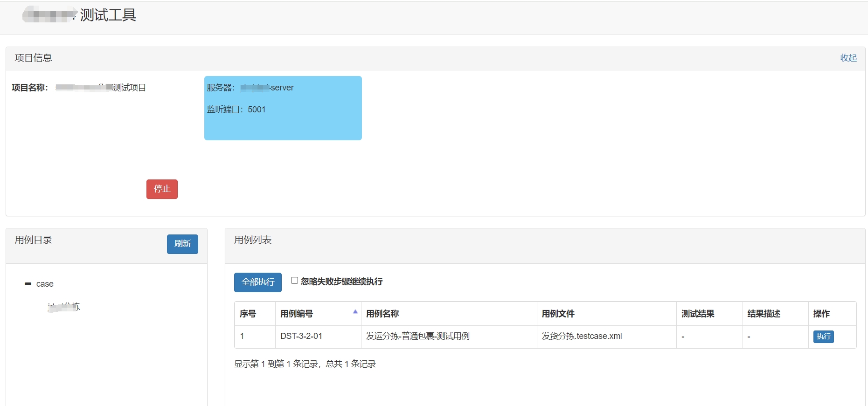Click the 用例列表 panel heading
Image resolution: width=868 pixels, height=406 pixels.
253,240
